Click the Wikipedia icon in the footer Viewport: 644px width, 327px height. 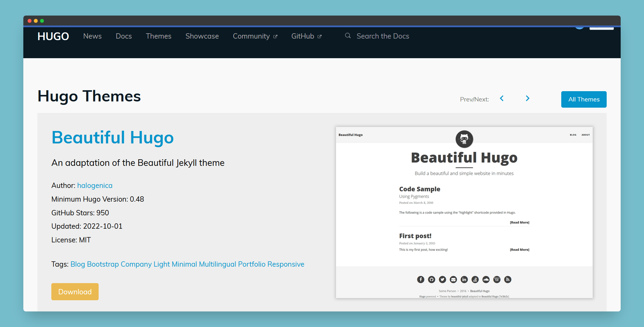[497, 279]
